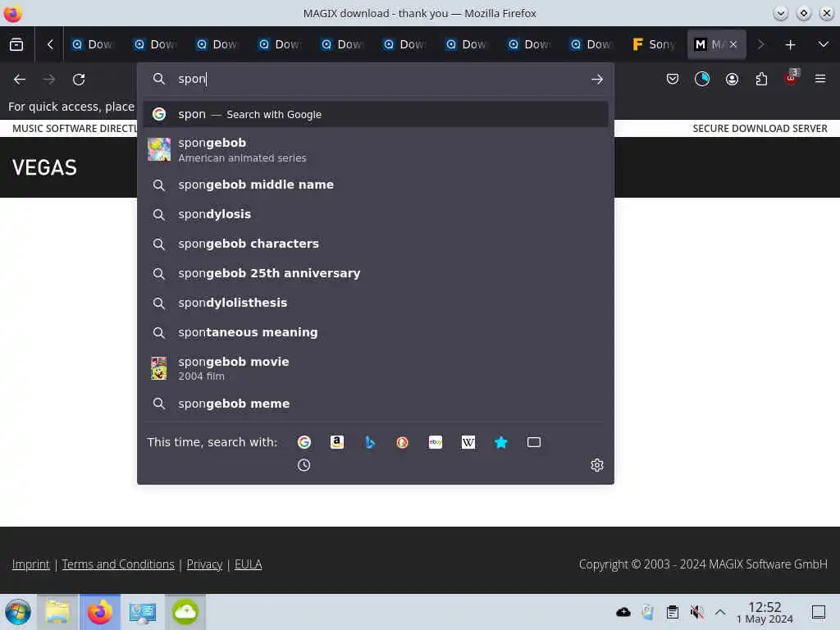Switch to the Sony tab
The height and width of the screenshot is (630, 840).
pos(654,44)
